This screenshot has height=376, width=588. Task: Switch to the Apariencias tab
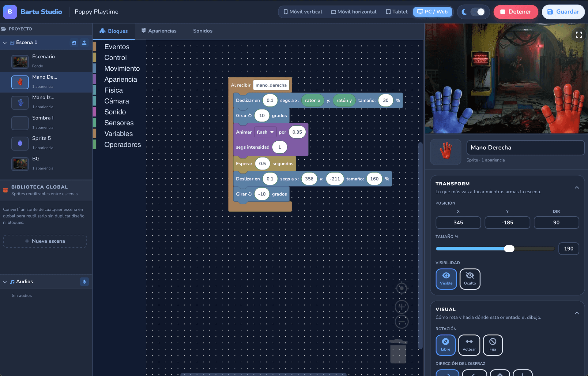pyautogui.click(x=159, y=31)
